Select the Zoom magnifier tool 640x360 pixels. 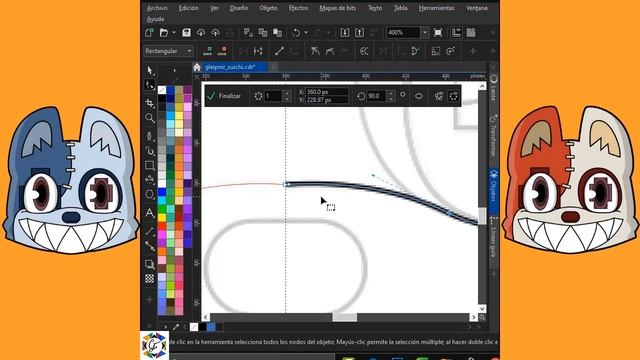[150, 118]
